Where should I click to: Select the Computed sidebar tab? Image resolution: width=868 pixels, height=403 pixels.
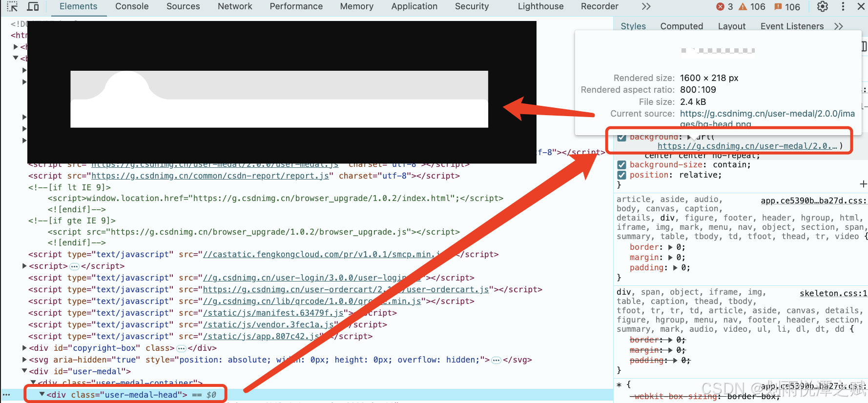tap(682, 26)
